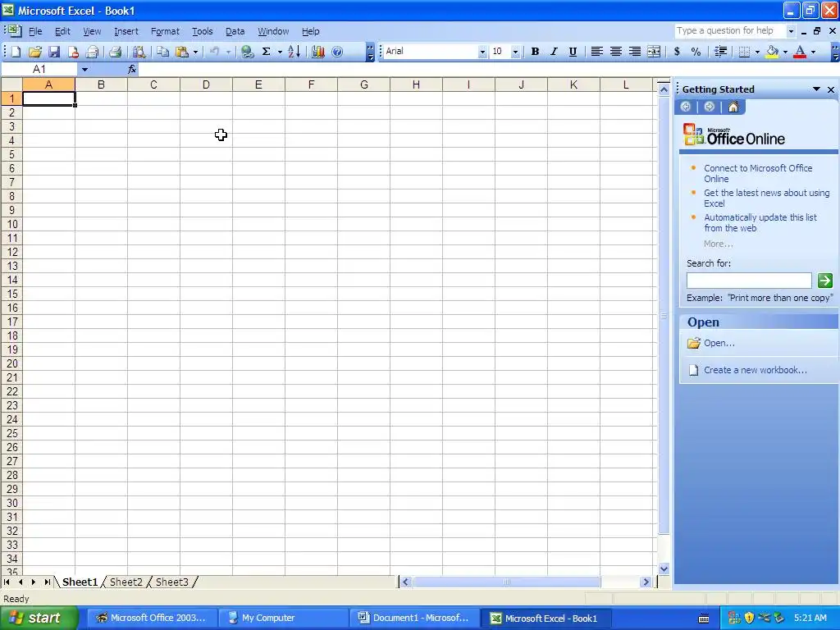
Task: Click the Decrease Indent icon
Action: click(720, 52)
